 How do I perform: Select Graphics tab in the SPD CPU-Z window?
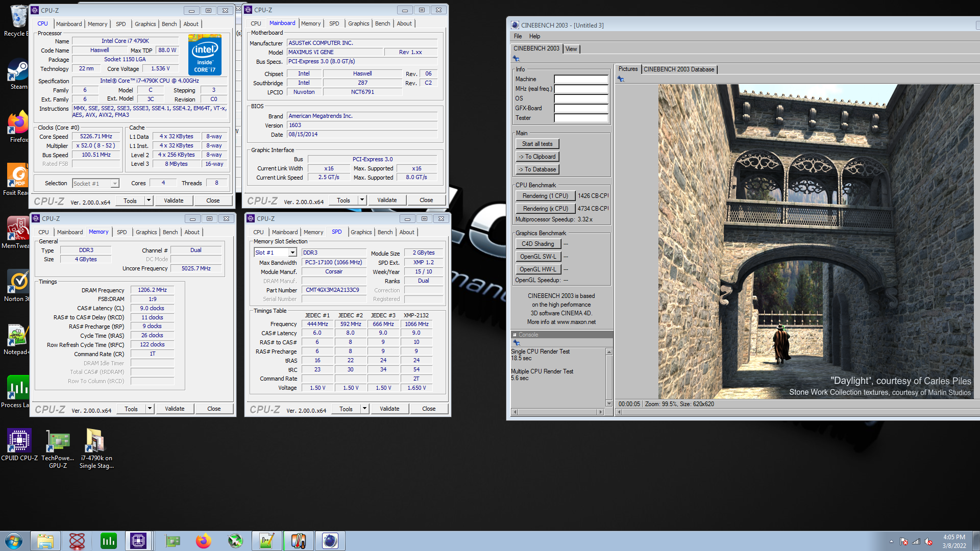pos(361,232)
